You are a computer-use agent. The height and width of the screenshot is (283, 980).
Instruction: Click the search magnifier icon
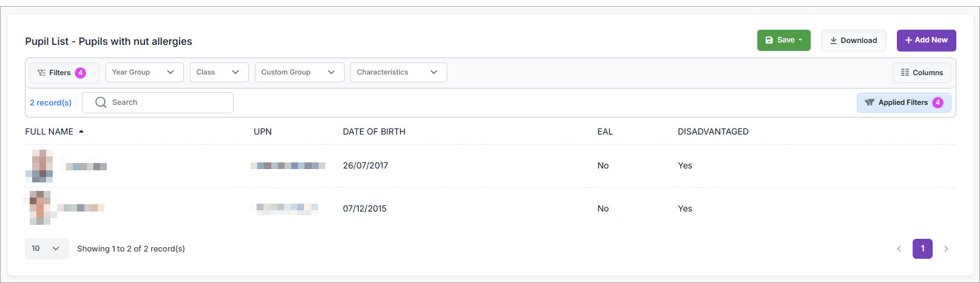tap(101, 102)
